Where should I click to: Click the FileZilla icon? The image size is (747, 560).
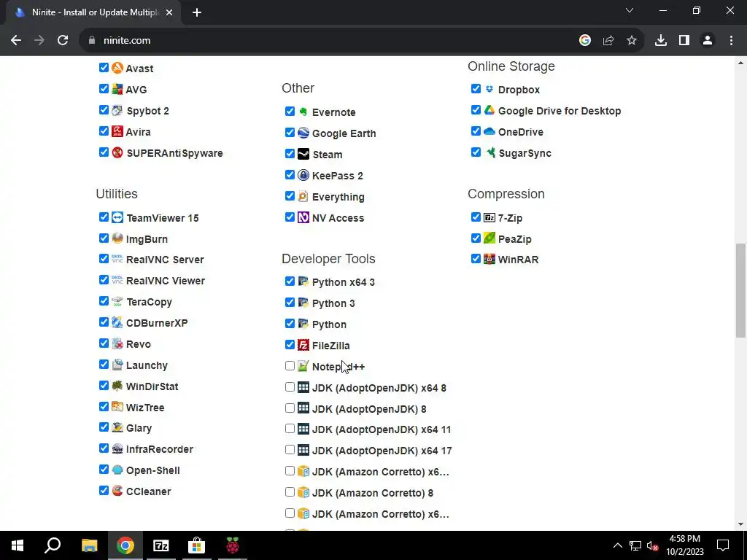point(303,345)
